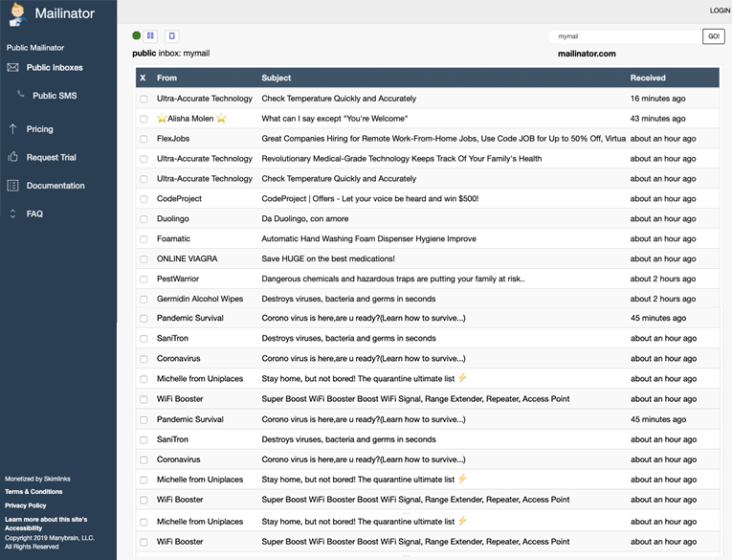
Task: Click the From column header
Action: pos(166,78)
